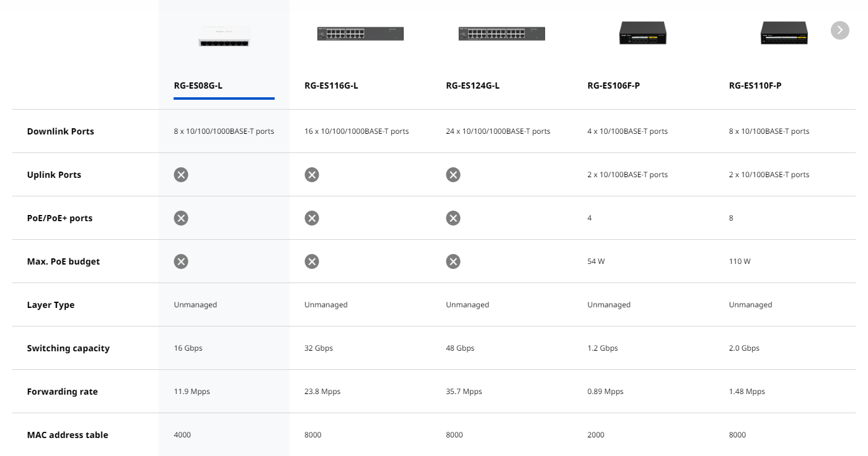868x456 pixels.
Task: Click the Uplink Ports X icon for RG-ES116G-L
Action: (x=312, y=175)
